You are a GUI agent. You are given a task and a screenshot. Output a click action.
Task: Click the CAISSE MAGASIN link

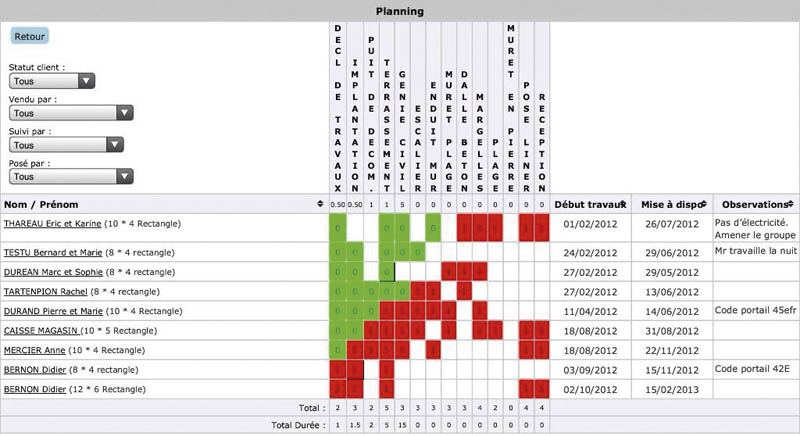pos(40,329)
